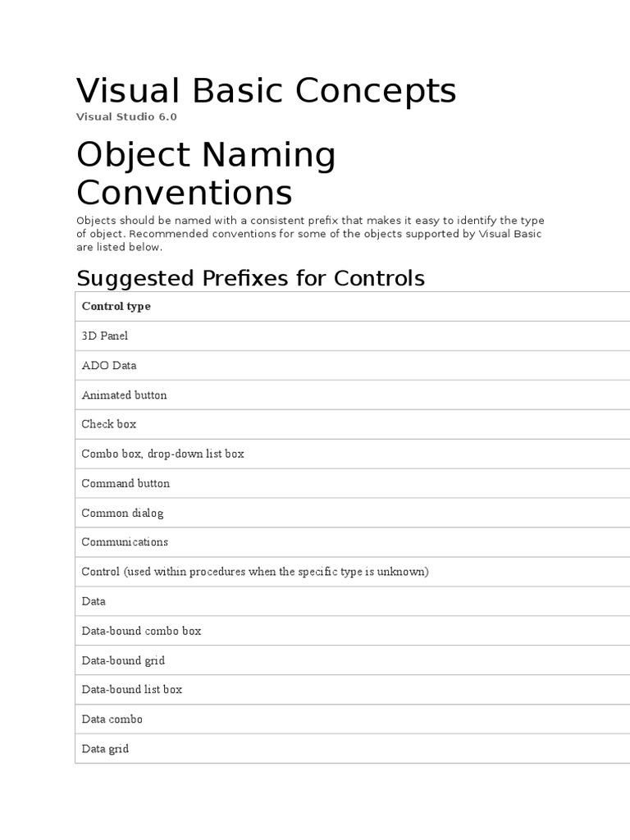Select the 'Animated button' row
The width and height of the screenshot is (630, 840).
[x=124, y=395]
